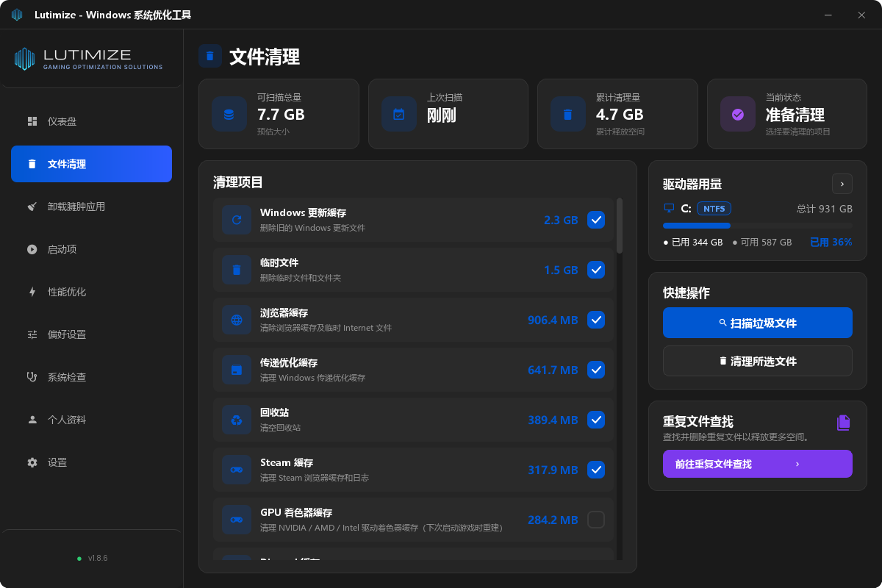
Task: Switch to 性能优化
Action: coord(91,292)
